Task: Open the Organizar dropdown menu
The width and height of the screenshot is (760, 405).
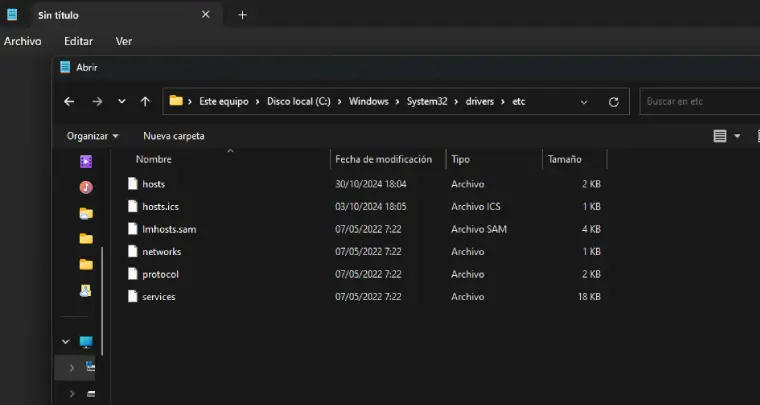Action: click(92, 136)
